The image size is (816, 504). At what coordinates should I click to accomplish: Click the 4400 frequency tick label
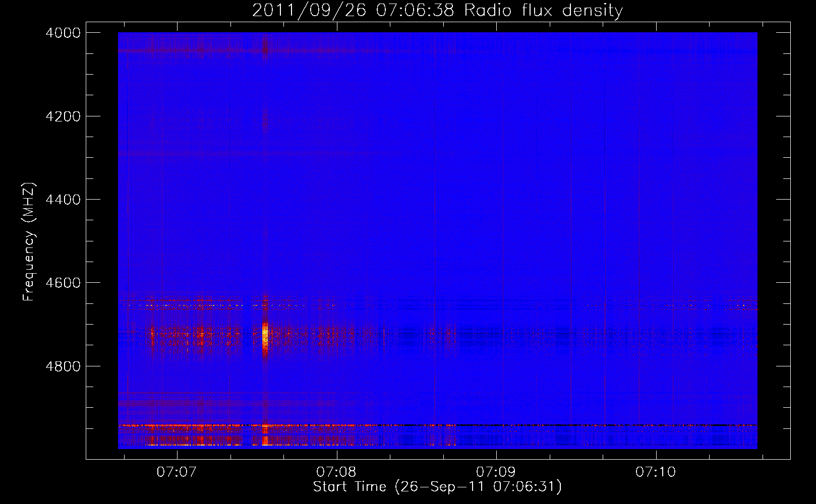[x=63, y=200]
